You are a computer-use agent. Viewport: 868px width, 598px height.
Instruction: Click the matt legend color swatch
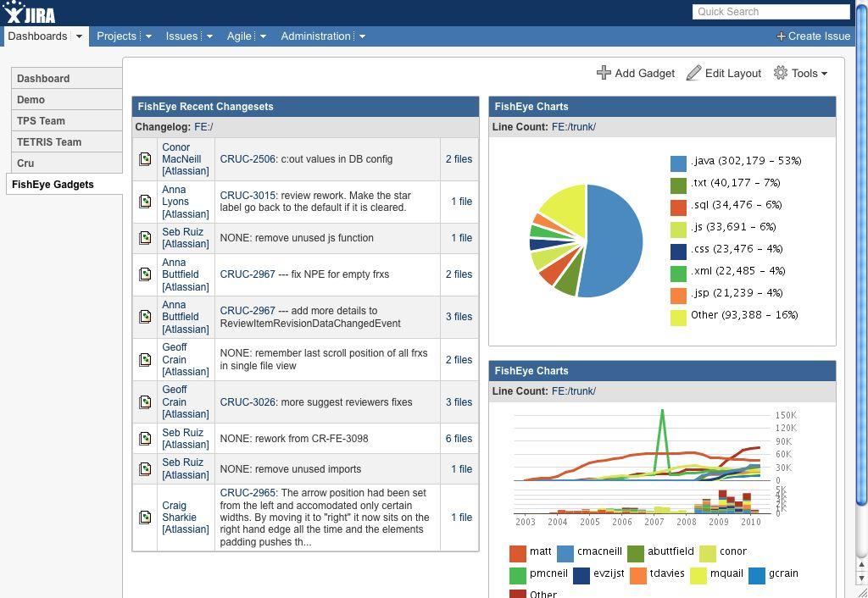518,554
